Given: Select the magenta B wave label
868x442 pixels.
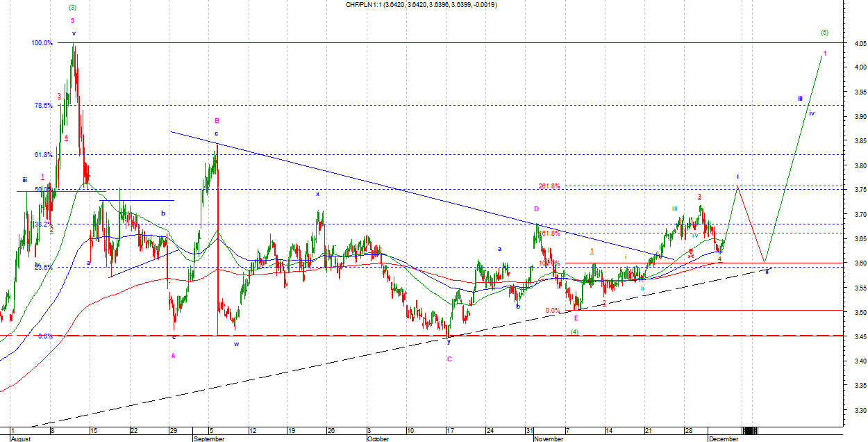Looking at the screenshot, I should [217, 120].
